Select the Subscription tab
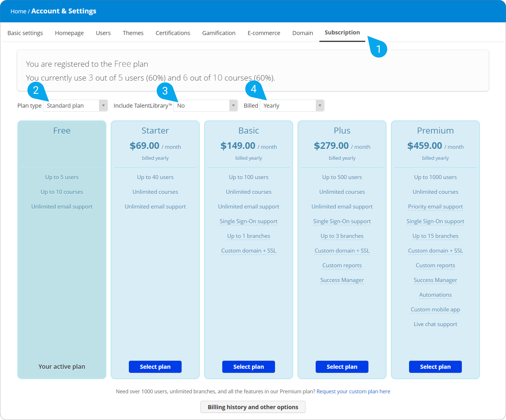This screenshot has height=420, width=506. [x=342, y=33]
